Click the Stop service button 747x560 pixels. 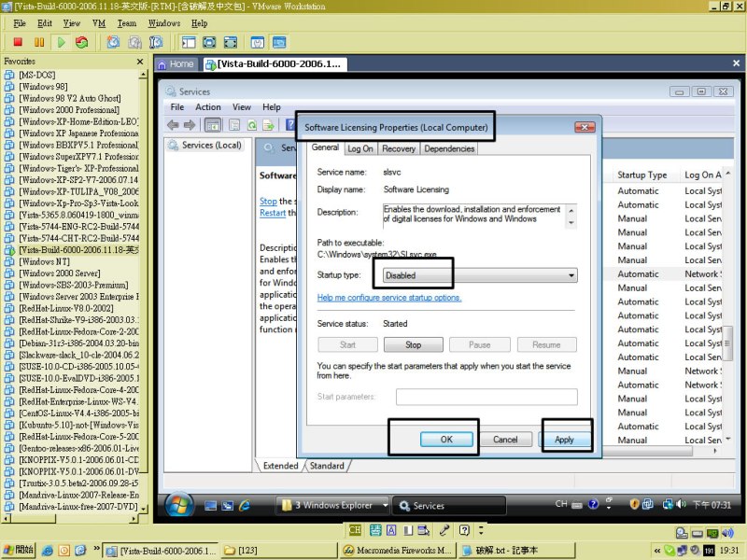tap(413, 344)
